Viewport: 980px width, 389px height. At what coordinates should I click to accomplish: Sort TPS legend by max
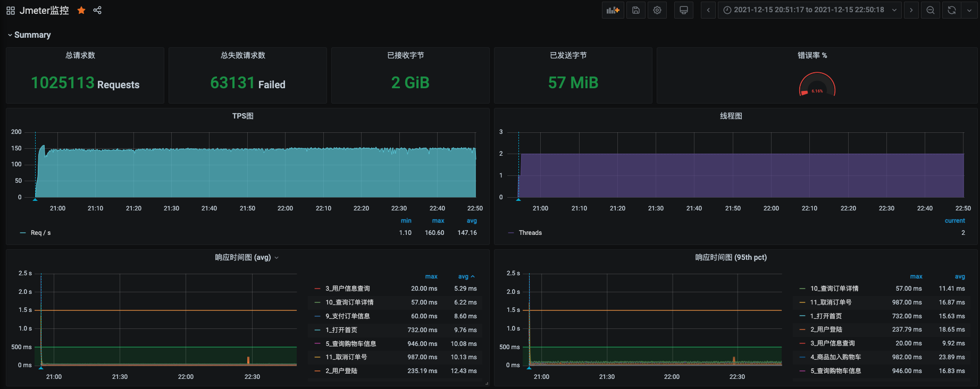[438, 221]
